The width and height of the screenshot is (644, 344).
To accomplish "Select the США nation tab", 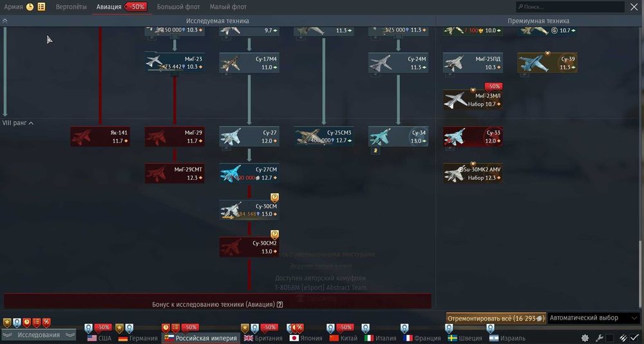I will point(99,338).
